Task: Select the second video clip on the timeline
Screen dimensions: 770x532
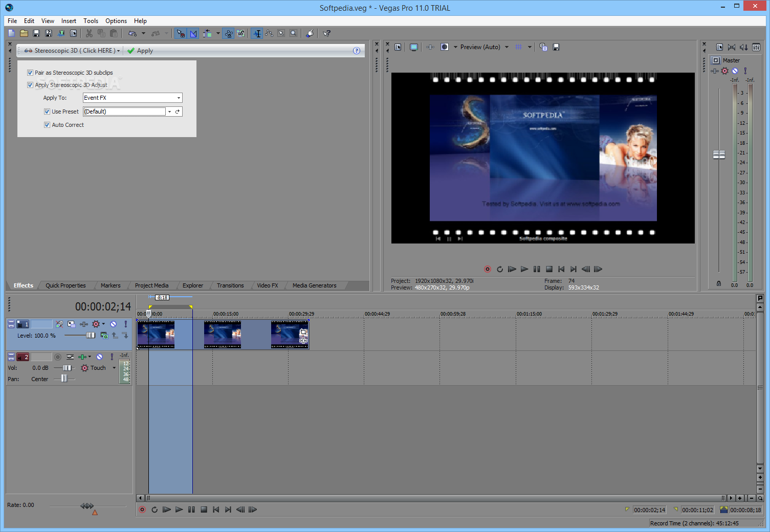Action: (223, 335)
